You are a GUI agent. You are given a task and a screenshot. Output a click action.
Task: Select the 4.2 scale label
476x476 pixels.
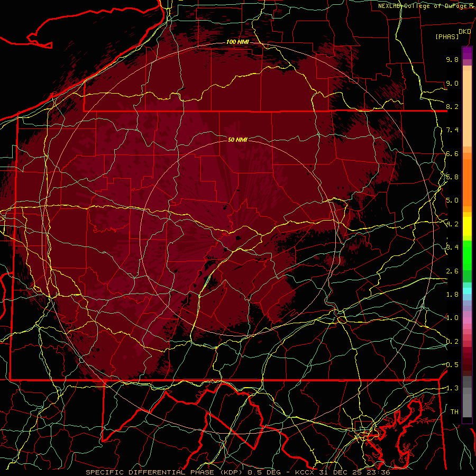(x=452, y=224)
